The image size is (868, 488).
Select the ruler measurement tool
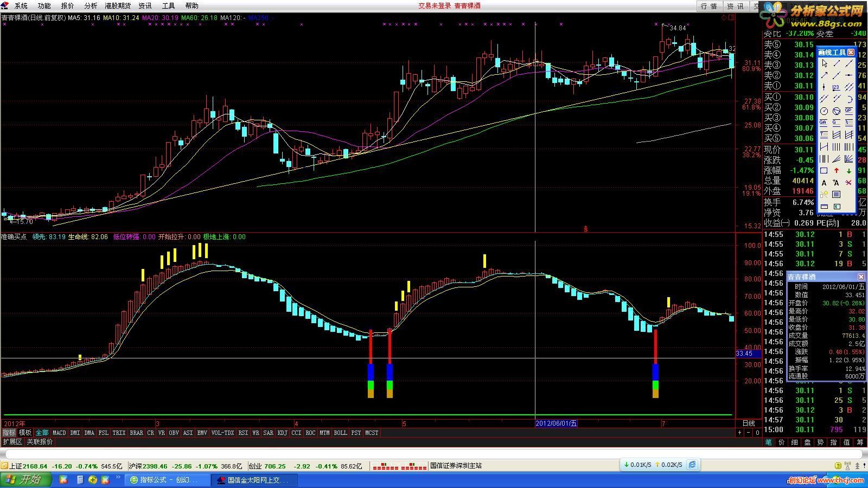[825, 206]
